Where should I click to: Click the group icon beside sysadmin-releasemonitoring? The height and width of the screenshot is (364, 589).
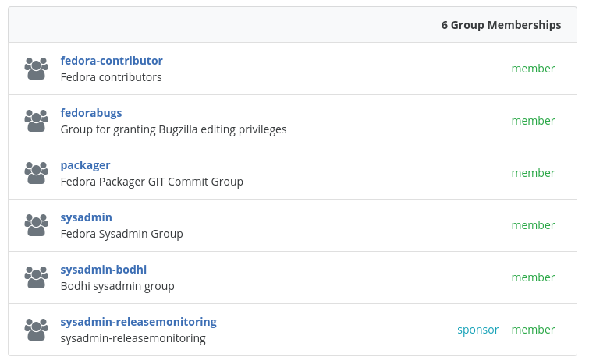[x=37, y=329]
